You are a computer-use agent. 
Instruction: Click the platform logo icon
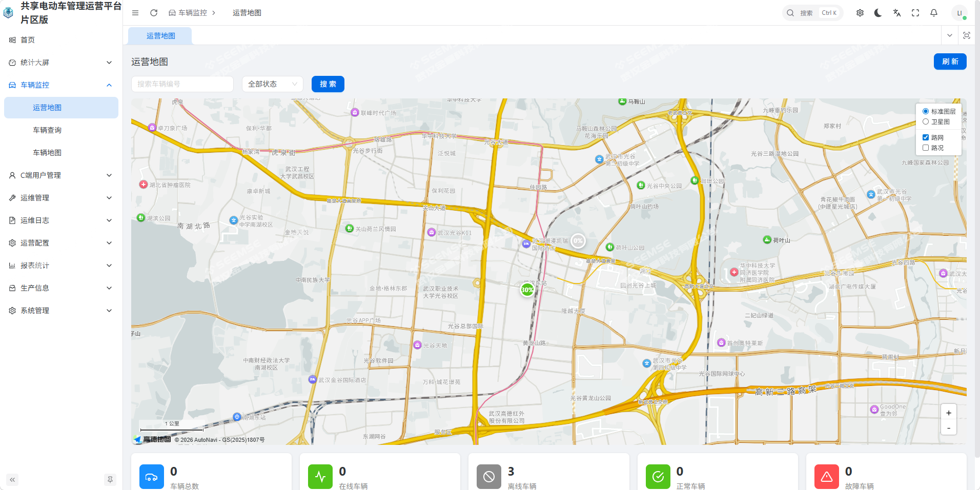pos(8,13)
